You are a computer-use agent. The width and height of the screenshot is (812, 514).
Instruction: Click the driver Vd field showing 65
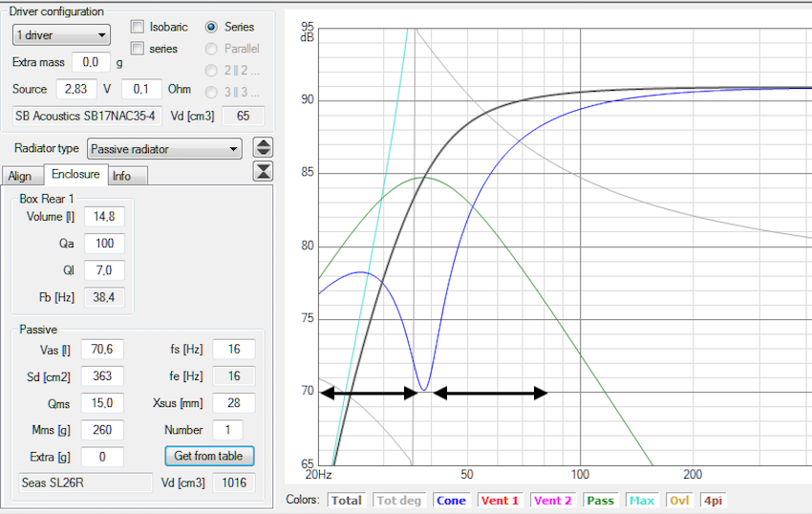tap(243, 116)
